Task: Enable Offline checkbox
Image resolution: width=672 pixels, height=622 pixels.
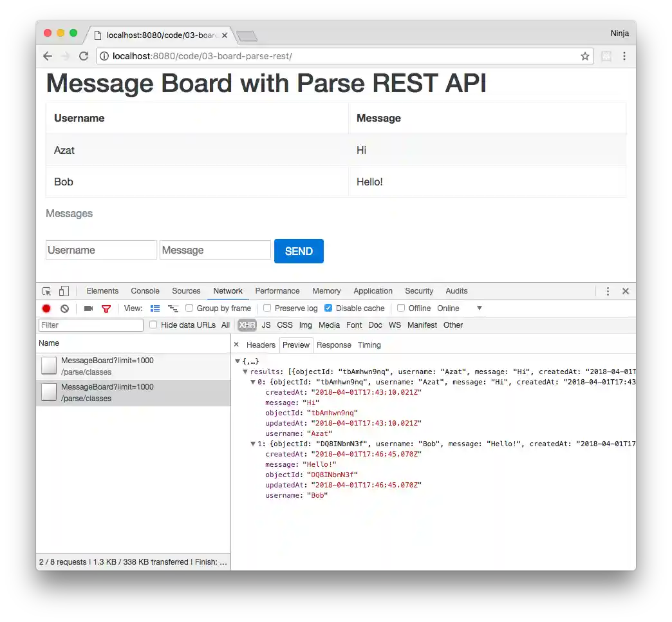Action: click(401, 308)
